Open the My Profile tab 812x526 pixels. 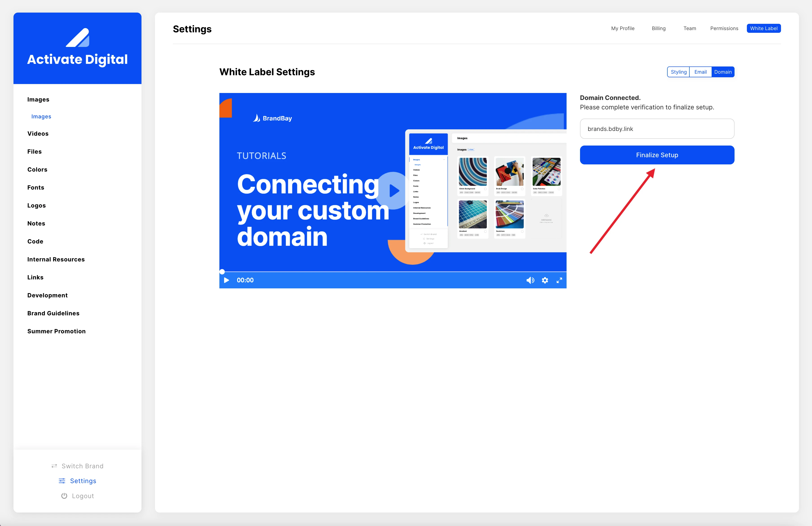point(623,28)
